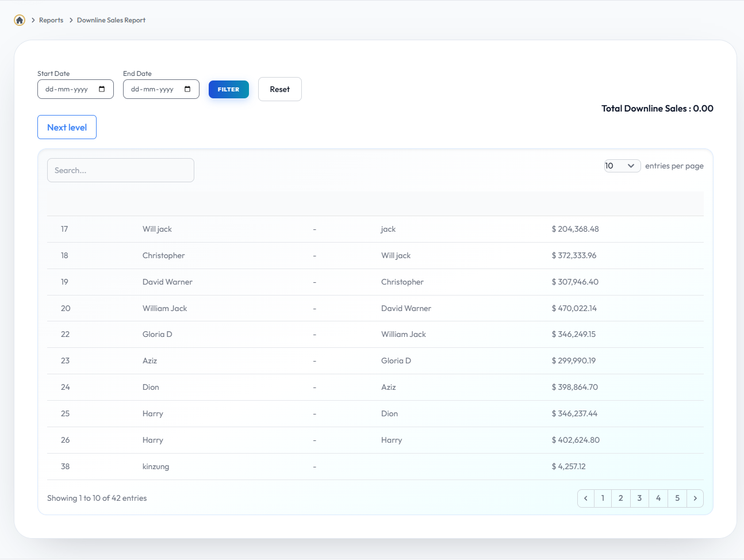744x560 pixels.
Task: Click ID 17 cell
Action: coord(64,229)
